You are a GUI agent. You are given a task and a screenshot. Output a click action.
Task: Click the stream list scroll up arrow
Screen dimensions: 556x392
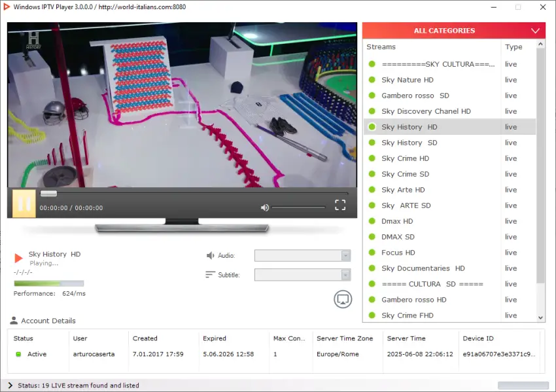tap(540, 45)
